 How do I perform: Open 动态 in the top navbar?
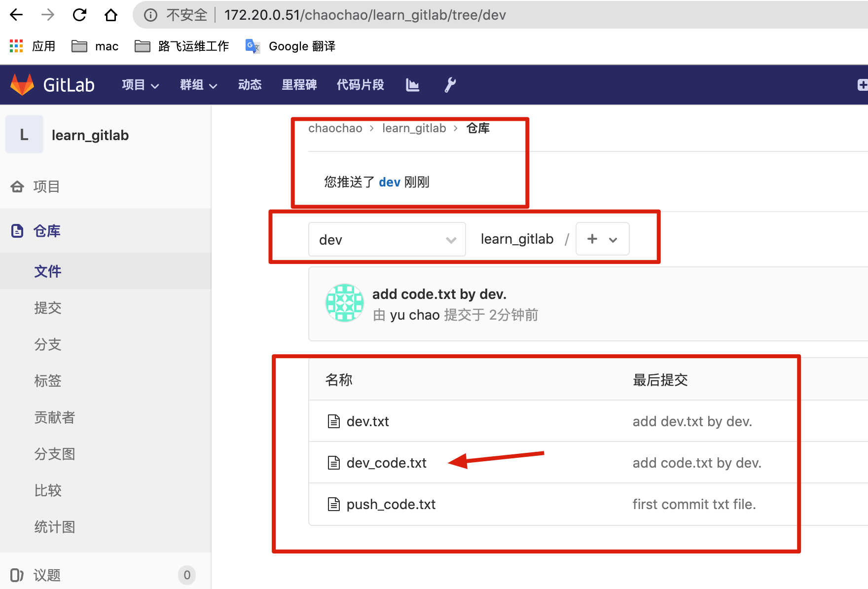tap(250, 85)
